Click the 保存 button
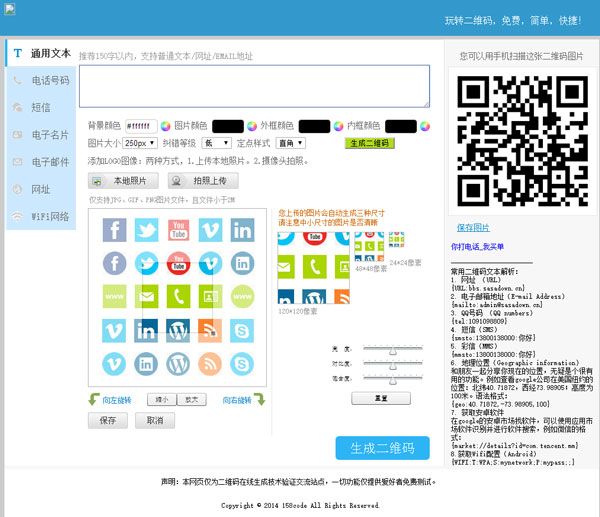This screenshot has height=517, width=600. tap(108, 421)
